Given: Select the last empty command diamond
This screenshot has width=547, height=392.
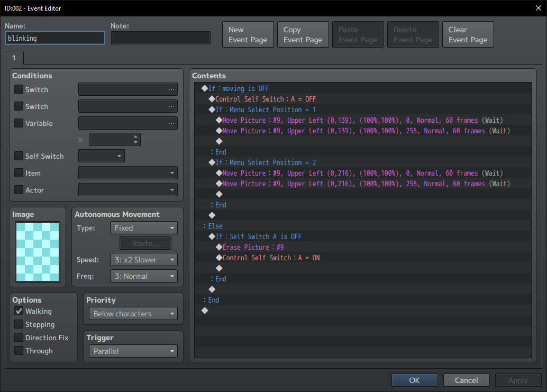Looking at the screenshot, I should pyautogui.click(x=205, y=311).
